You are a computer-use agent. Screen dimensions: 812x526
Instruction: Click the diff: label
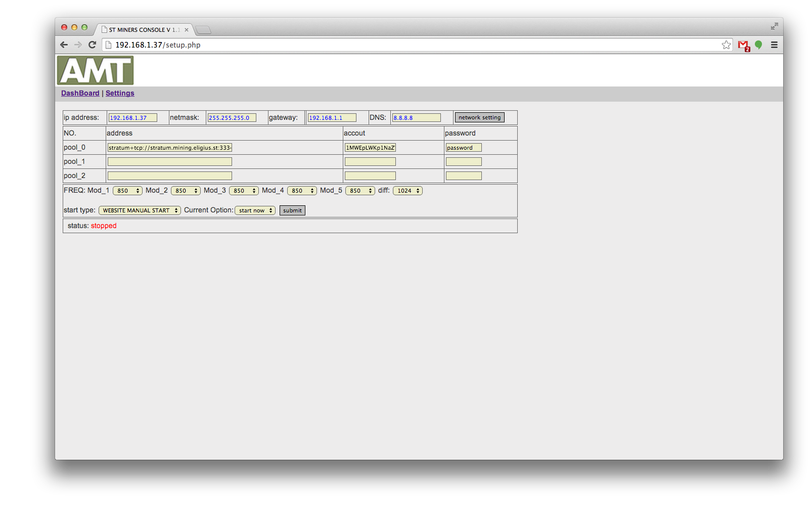384,190
